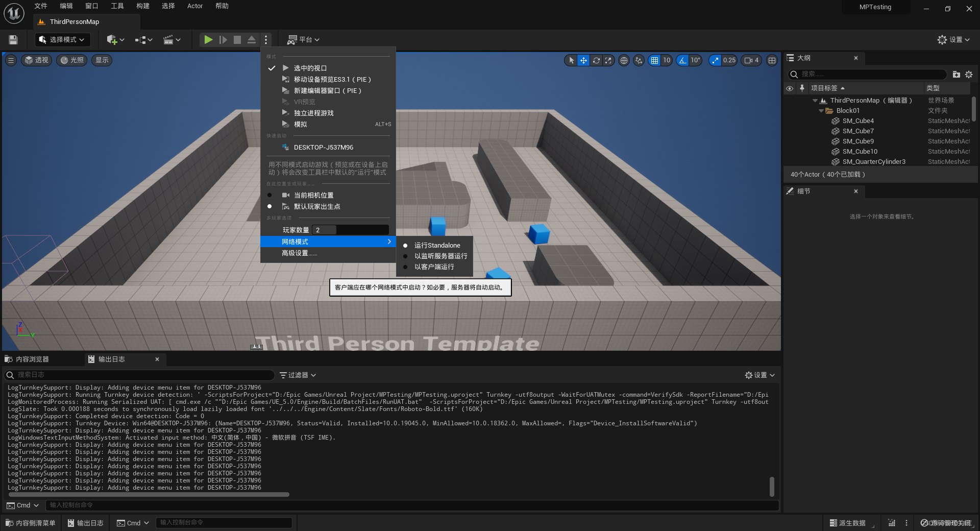This screenshot has width=980, height=531.
Task: Toggle grid snapping icon
Action: pyautogui.click(x=654, y=60)
